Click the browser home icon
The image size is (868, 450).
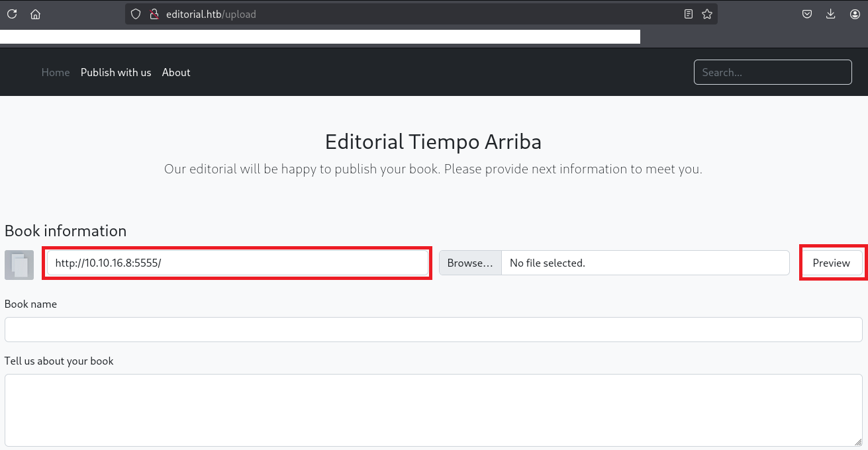click(x=35, y=14)
